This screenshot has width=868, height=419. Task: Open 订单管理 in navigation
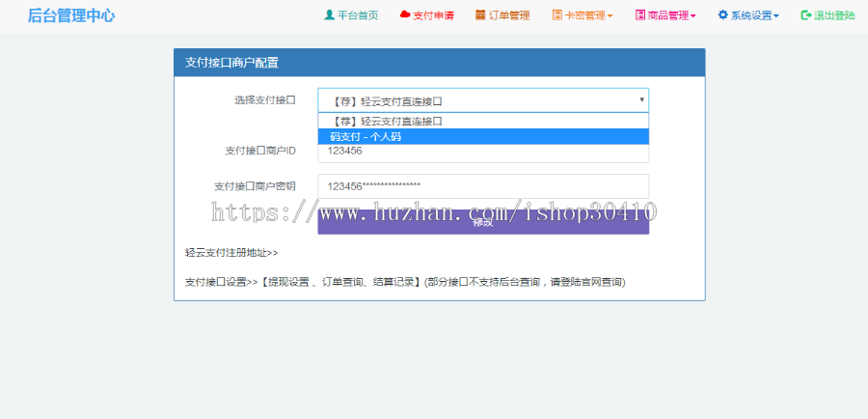502,15
